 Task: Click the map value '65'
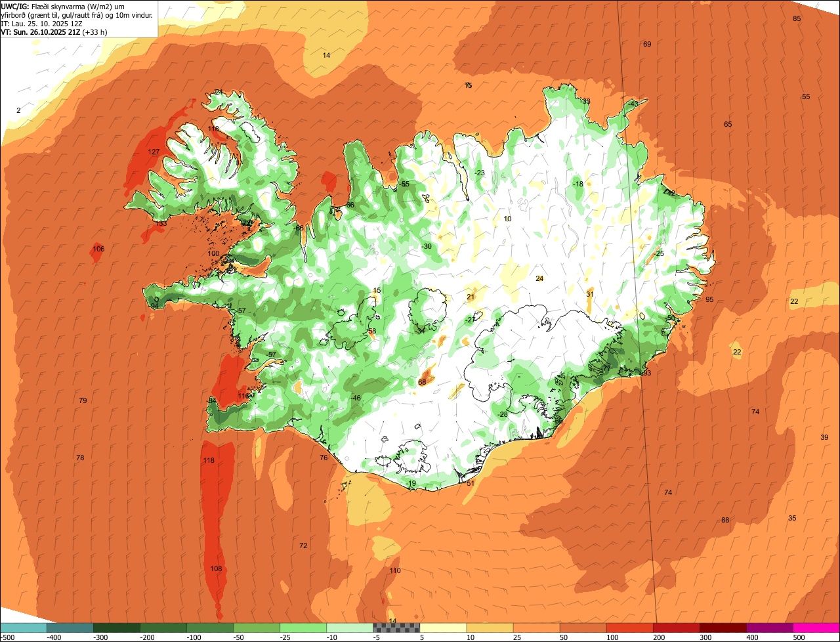coord(728,124)
